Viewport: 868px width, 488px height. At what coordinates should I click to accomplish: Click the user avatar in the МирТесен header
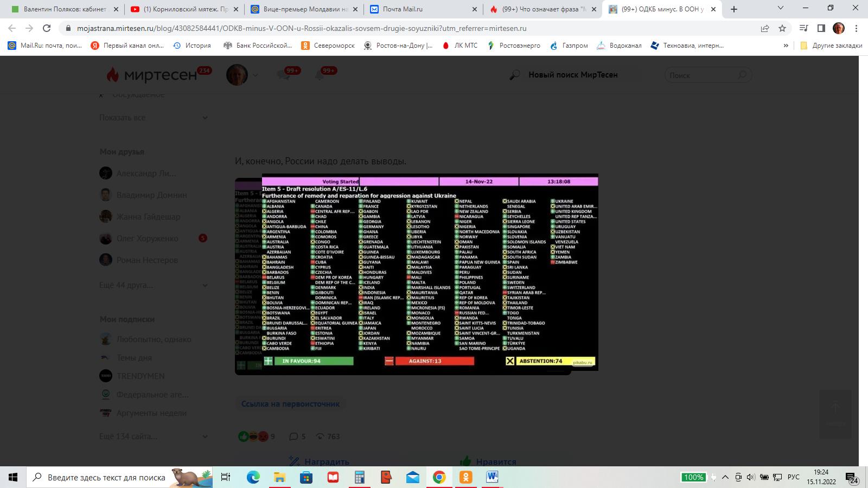[237, 75]
